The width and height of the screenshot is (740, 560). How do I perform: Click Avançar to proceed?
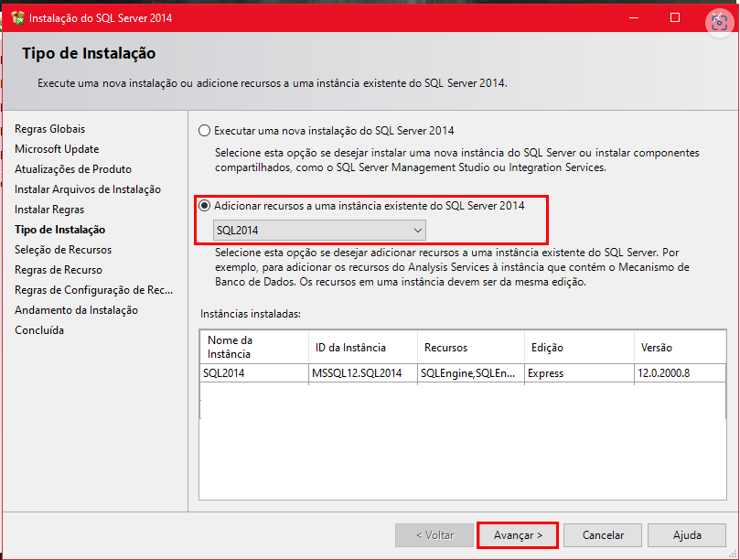pyautogui.click(x=518, y=535)
